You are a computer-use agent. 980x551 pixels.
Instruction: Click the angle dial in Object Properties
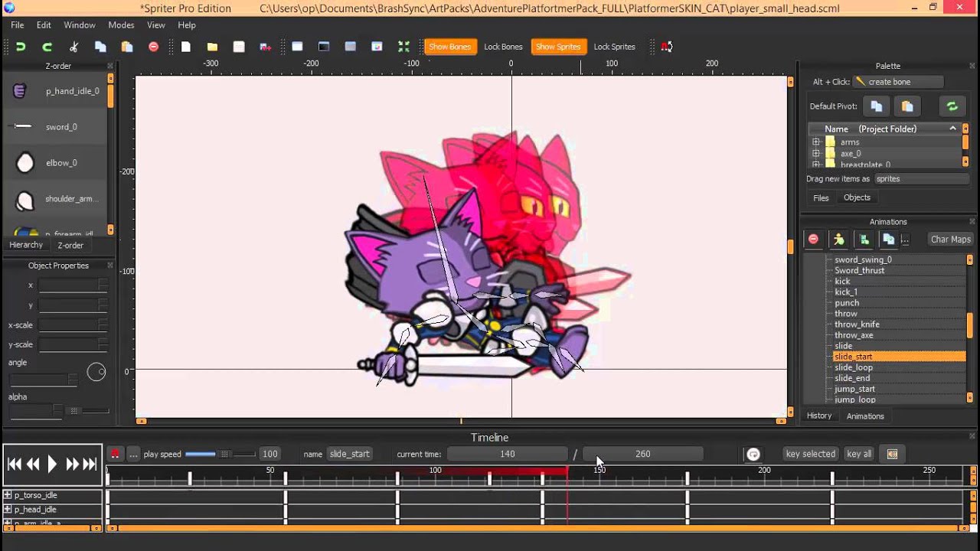click(96, 372)
